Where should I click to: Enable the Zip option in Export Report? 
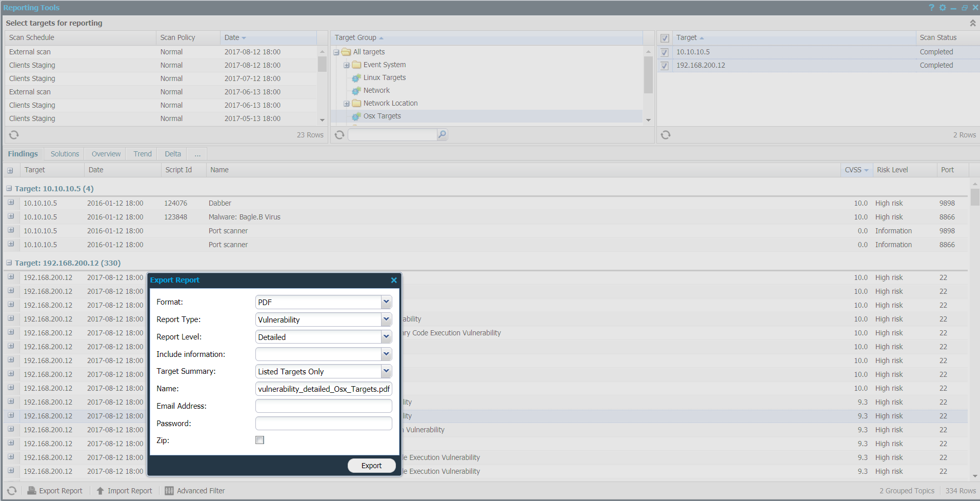point(259,439)
